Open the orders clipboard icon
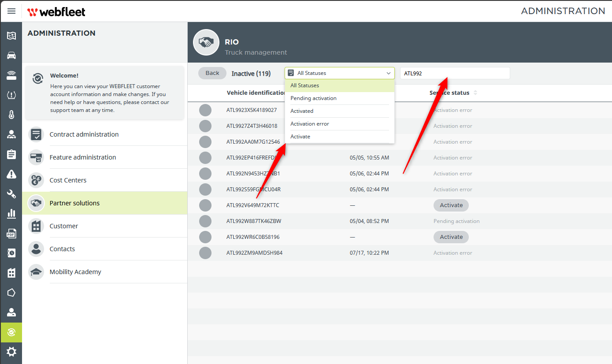The width and height of the screenshot is (612, 364). (x=11, y=155)
